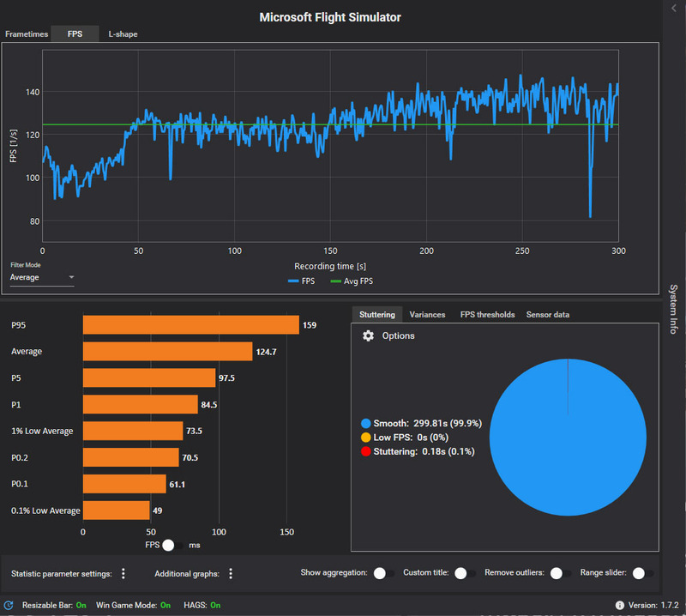Open the Variances tab
Viewport: 686px width, 616px height.
pyautogui.click(x=427, y=315)
